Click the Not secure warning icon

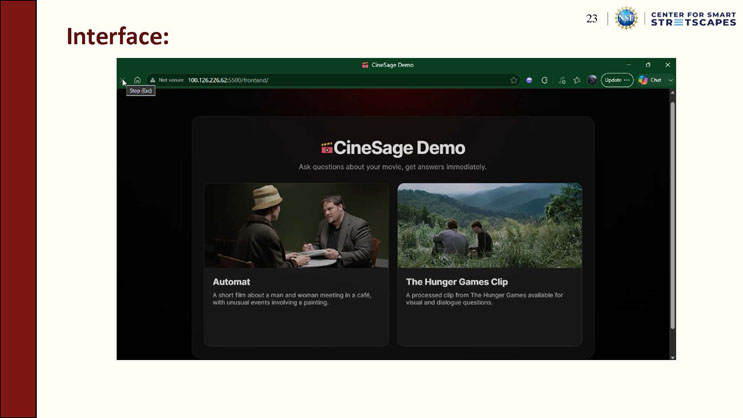click(x=153, y=80)
